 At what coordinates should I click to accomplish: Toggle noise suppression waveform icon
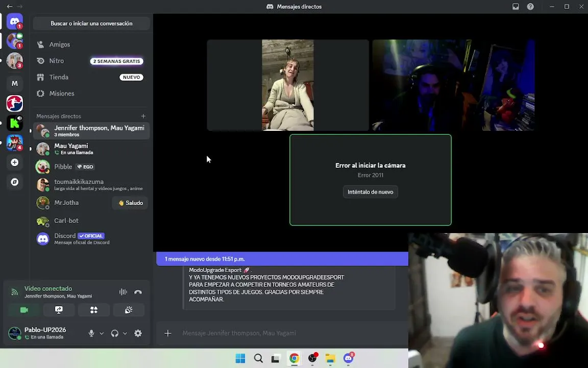click(123, 292)
